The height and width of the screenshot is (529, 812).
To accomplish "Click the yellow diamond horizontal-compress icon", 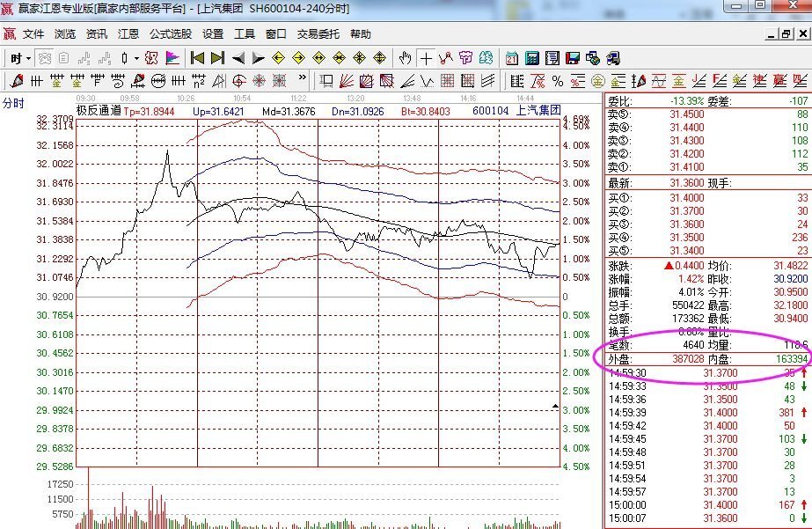I will tap(340, 58).
